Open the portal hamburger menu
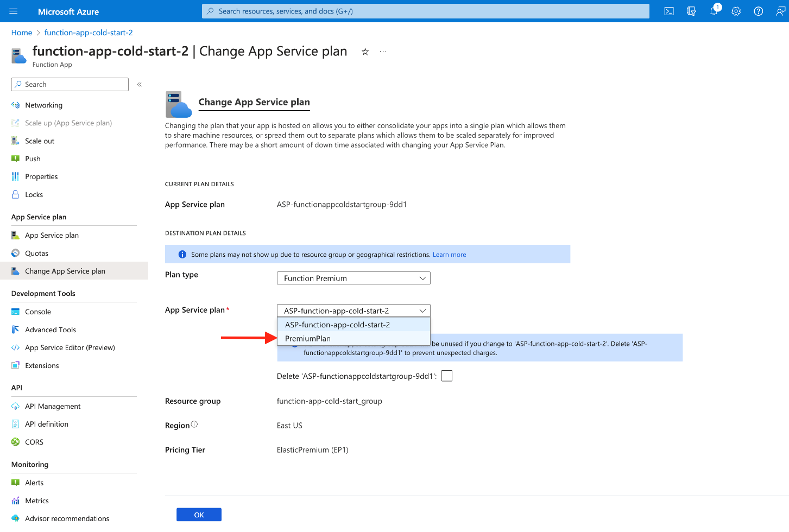Viewport: 789px width, 532px height. [13, 11]
